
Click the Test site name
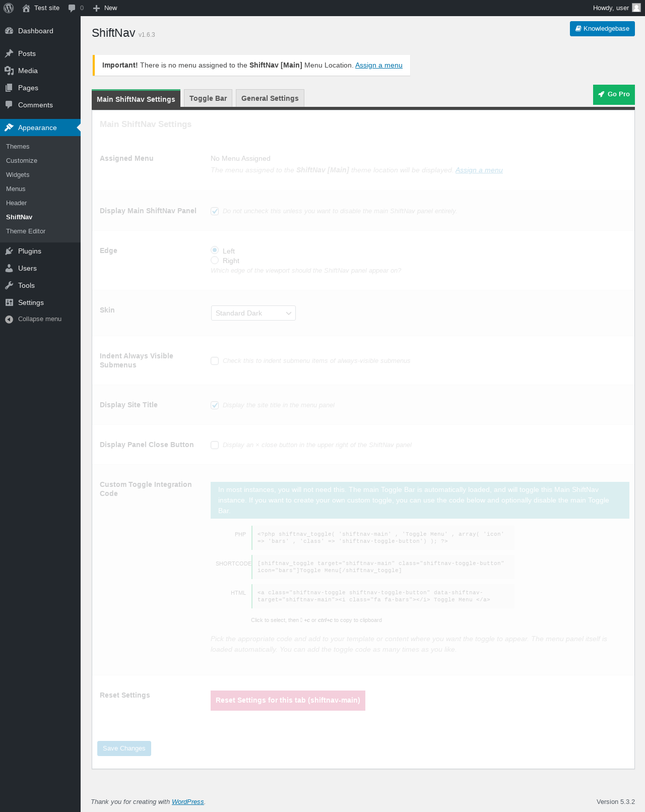47,8
